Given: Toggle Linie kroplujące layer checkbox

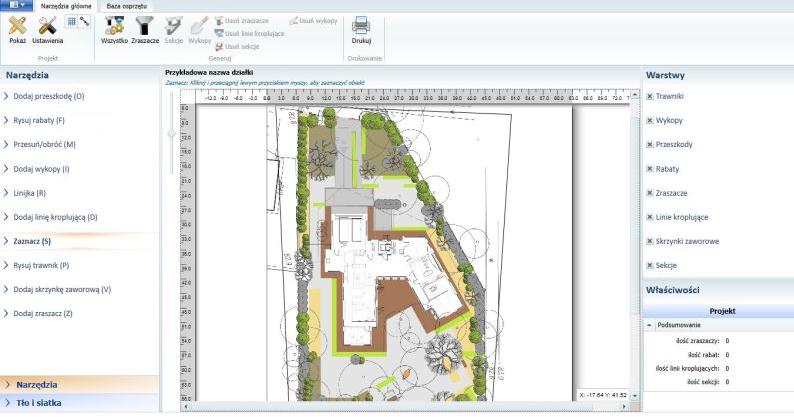Looking at the screenshot, I should pyautogui.click(x=650, y=217).
